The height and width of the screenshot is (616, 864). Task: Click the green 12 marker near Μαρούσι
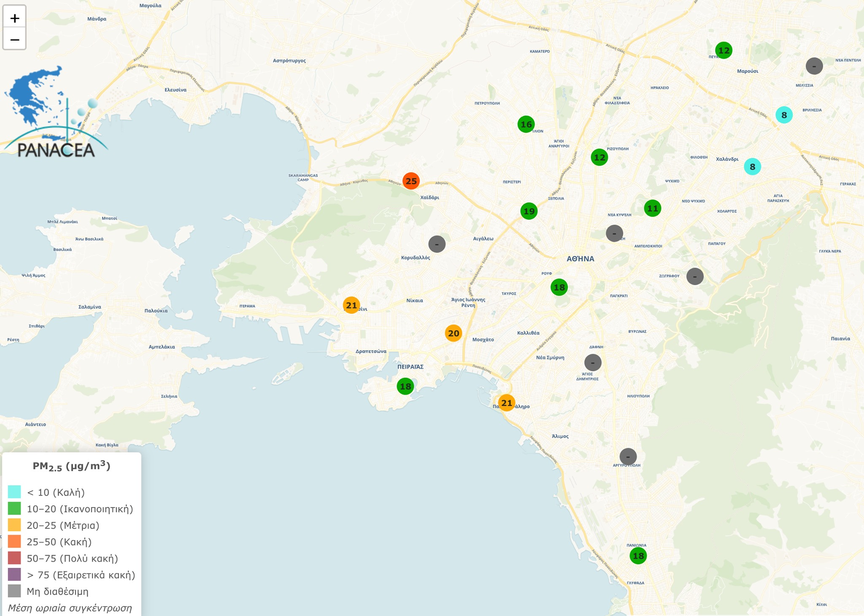click(724, 51)
